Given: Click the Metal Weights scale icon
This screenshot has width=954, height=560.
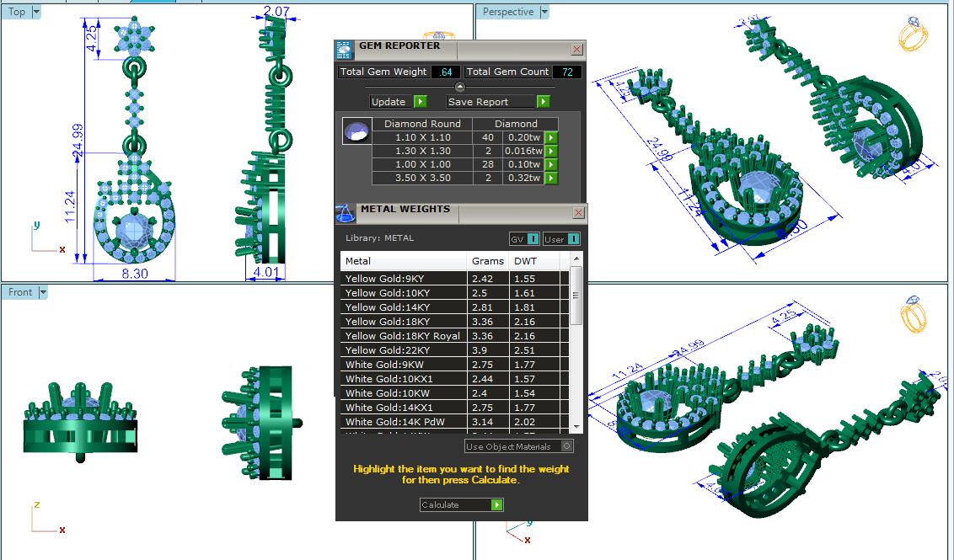Looking at the screenshot, I should [346, 213].
